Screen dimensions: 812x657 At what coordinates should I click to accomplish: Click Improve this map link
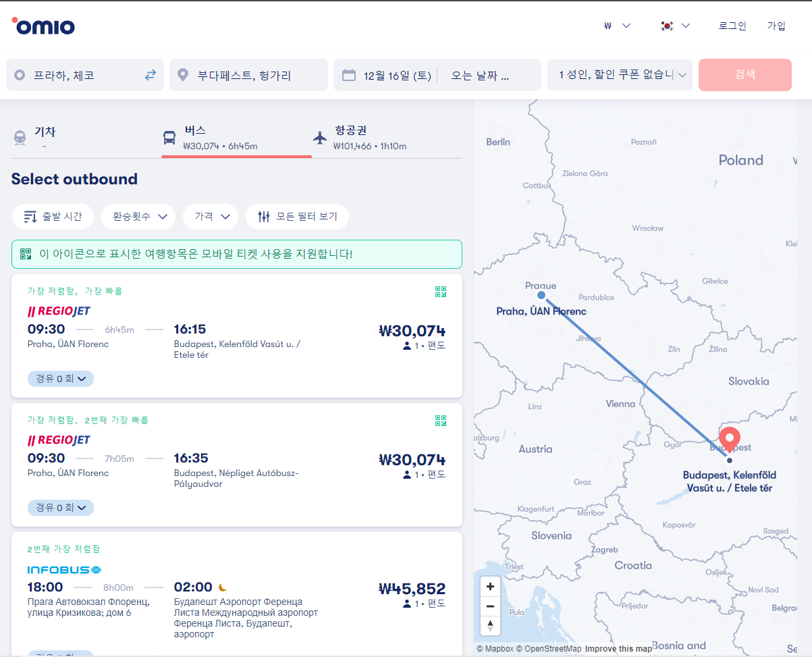click(x=618, y=649)
